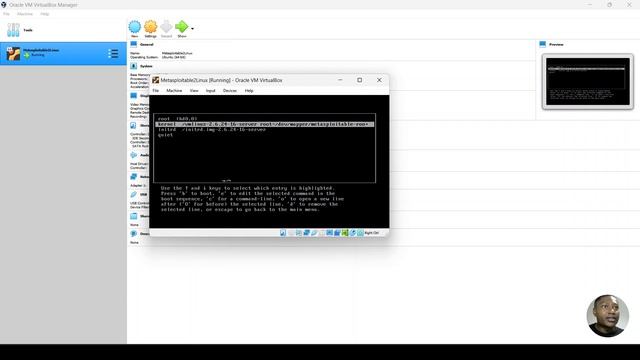Open the VM window File menu
The width and height of the screenshot is (640, 360).
pos(156,91)
